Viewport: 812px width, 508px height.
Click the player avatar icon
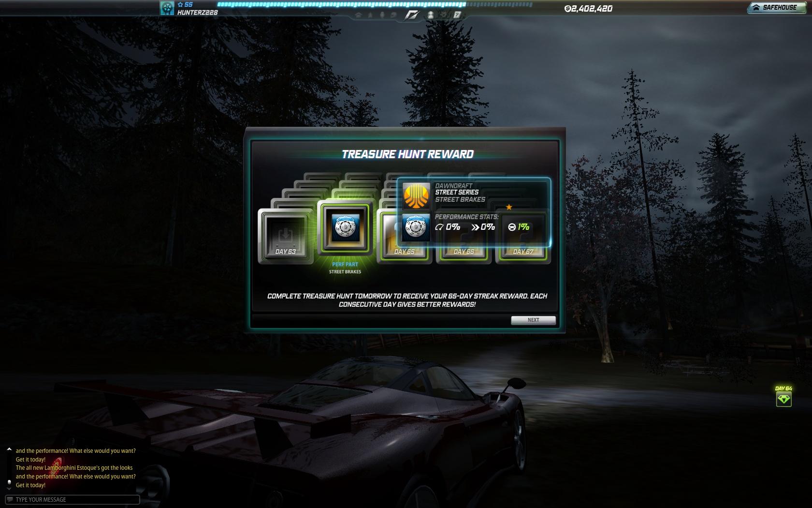click(167, 8)
